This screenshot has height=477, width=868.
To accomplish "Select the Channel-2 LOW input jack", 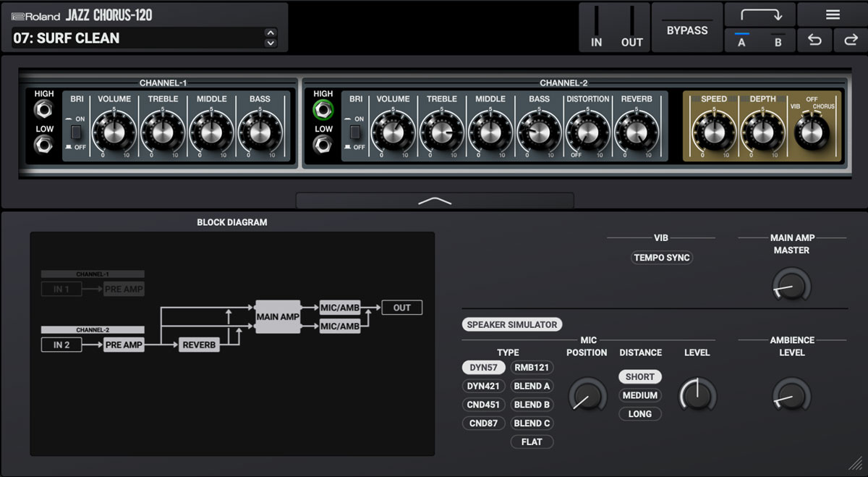I will [323, 145].
